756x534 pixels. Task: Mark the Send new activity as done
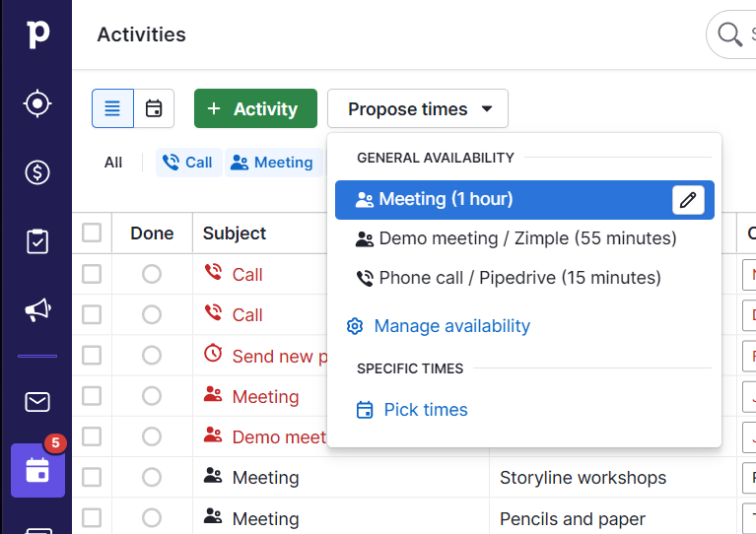click(152, 356)
